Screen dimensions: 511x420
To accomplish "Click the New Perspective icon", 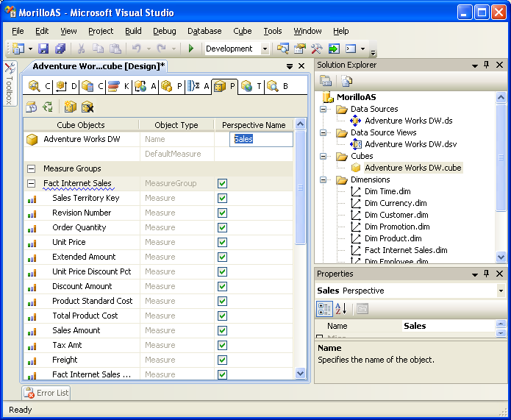I will click(70, 107).
